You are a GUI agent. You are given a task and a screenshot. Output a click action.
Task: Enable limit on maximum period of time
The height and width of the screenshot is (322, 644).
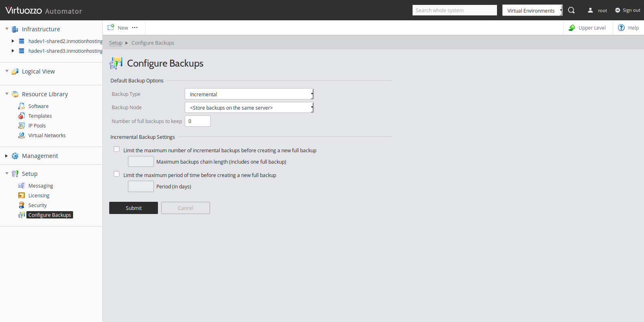pyautogui.click(x=117, y=174)
